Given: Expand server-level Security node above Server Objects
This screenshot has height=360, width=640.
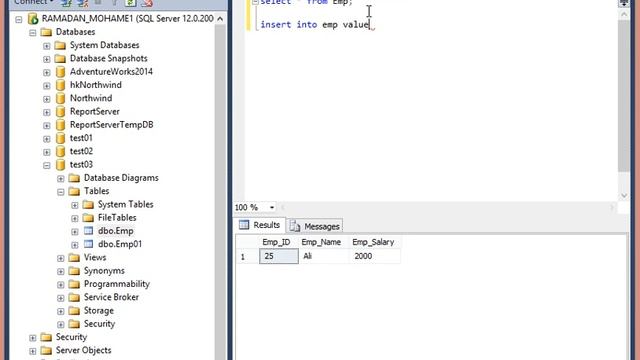Looking at the screenshot, I should (x=33, y=338).
